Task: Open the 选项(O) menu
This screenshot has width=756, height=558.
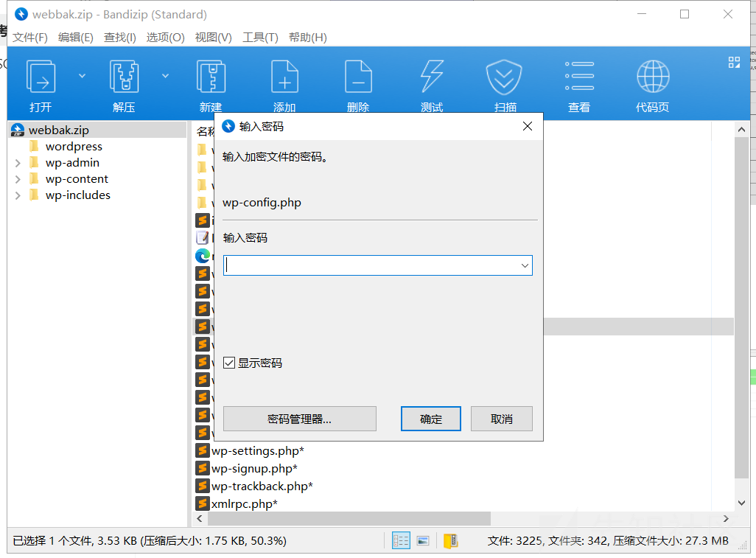Action: pyautogui.click(x=165, y=38)
